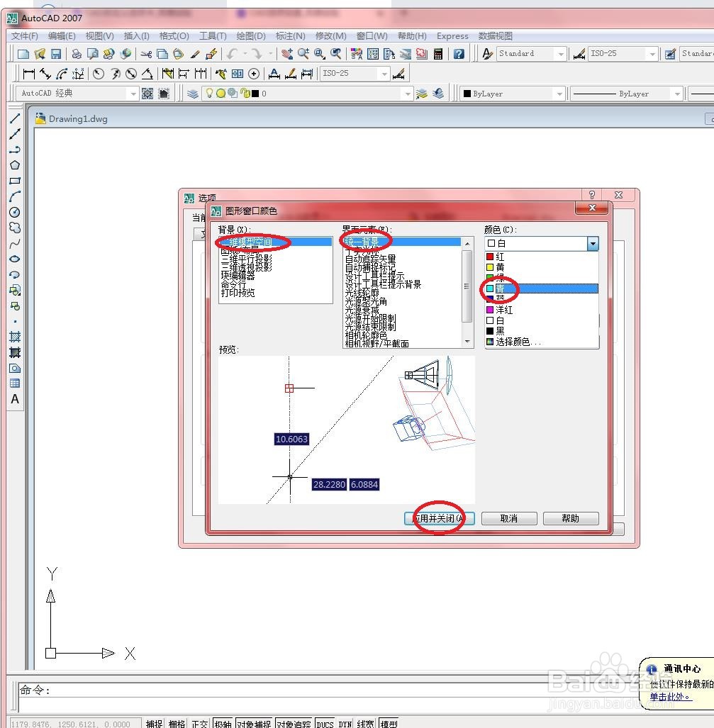Screen dimensions: 714x728
Task: Open the 编辑(E) menu
Action: click(x=62, y=35)
